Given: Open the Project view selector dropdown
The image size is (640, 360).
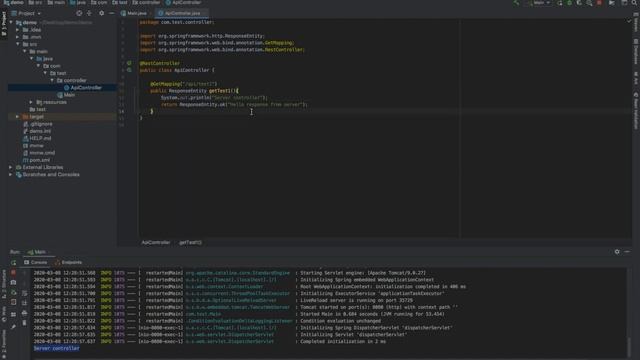Looking at the screenshot, I should [27, 13].
